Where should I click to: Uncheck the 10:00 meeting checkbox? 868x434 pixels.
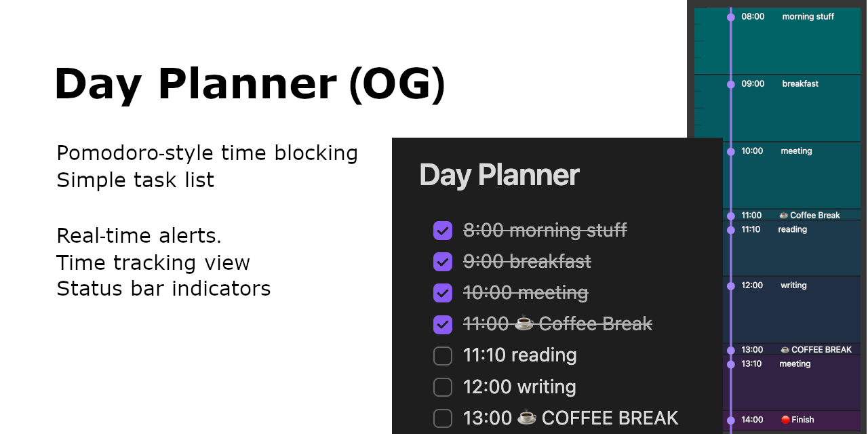[x=443, y=293]
